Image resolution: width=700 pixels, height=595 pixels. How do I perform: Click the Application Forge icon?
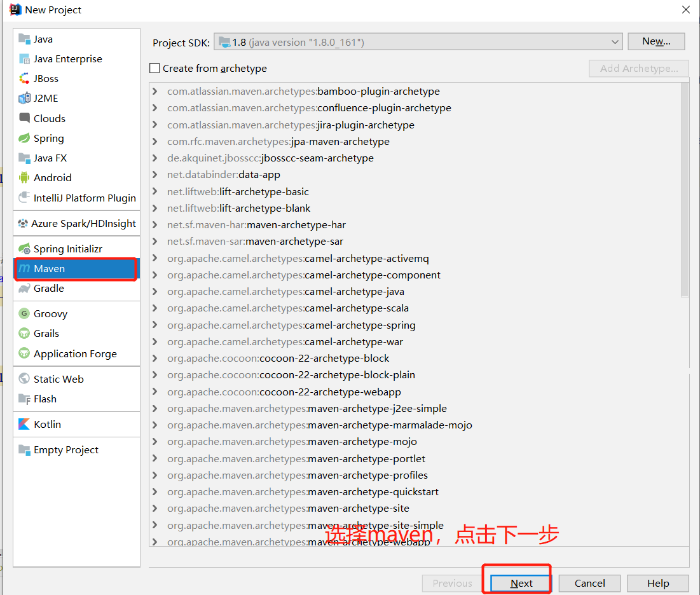click(x=24, y=353)
